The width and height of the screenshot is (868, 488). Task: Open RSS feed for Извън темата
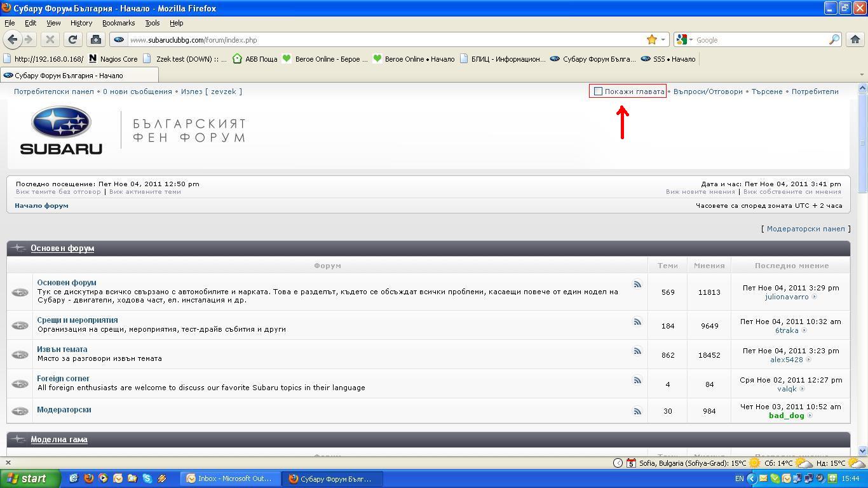[x=637, y=351]
